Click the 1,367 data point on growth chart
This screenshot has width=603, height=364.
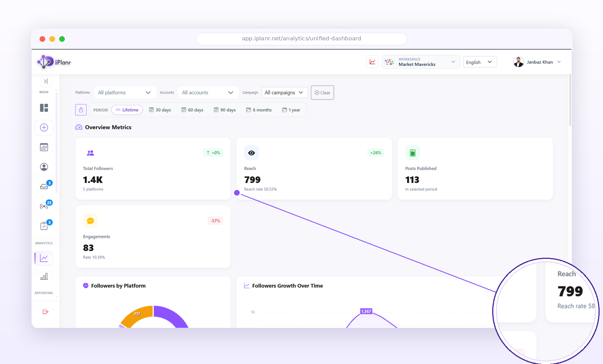pos(366,311)
